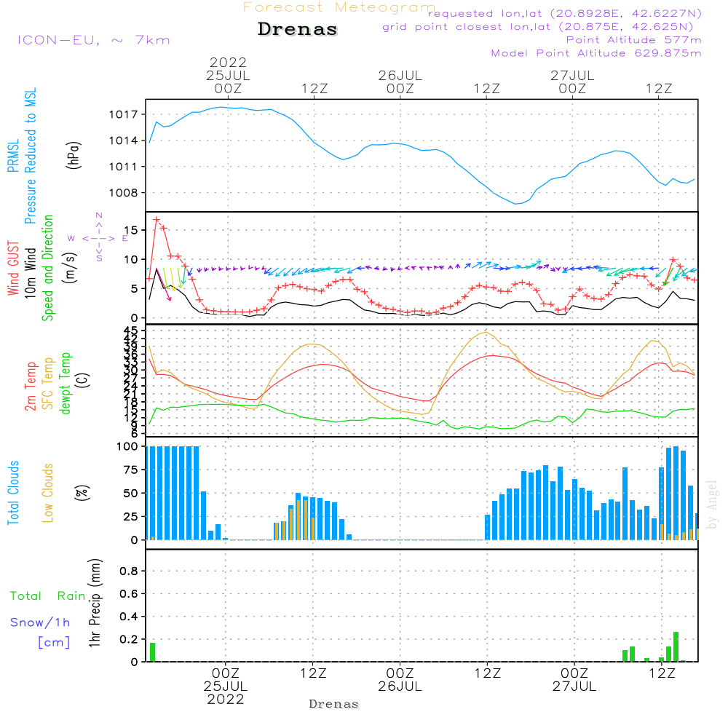
Task: Click the bold 'Drenas' title at top
Action: (x=298, y=29)
